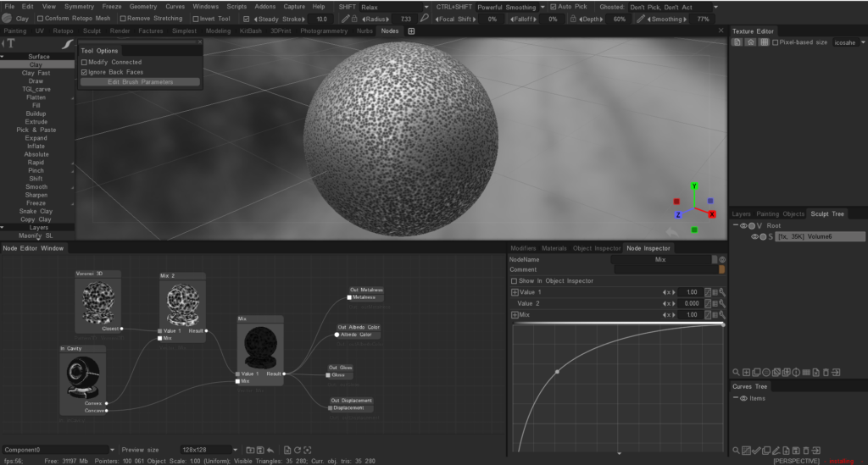Enable the Modify Connected checkbox
Screen dimensions: 868x465
tap(84, 62)
